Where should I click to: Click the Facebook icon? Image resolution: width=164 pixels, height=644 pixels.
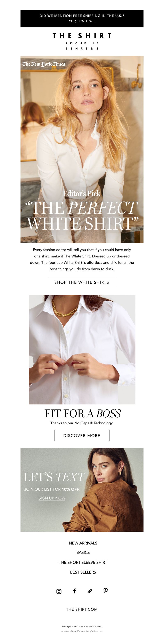tap(74, 591)
